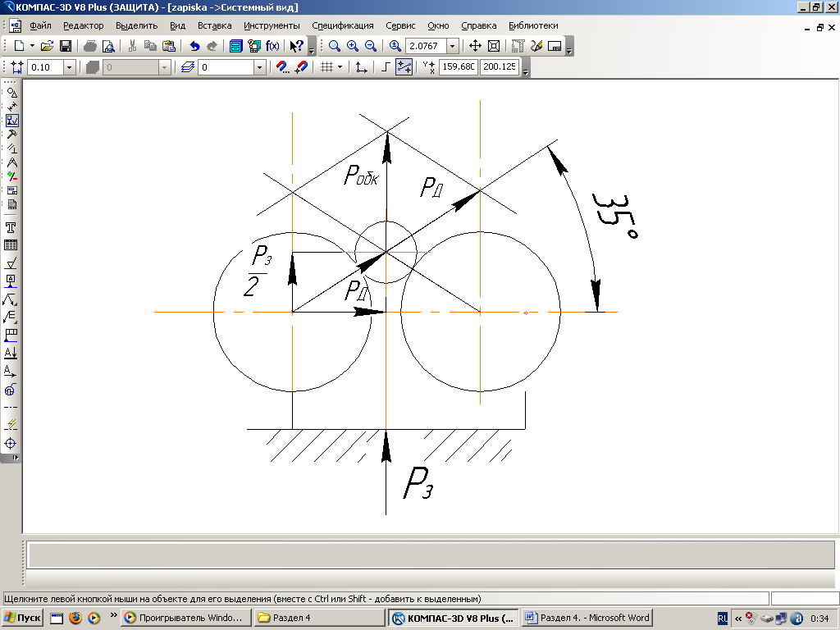Select the table insertion tool in left panel

pyautogui.click(x=11, y=245)
